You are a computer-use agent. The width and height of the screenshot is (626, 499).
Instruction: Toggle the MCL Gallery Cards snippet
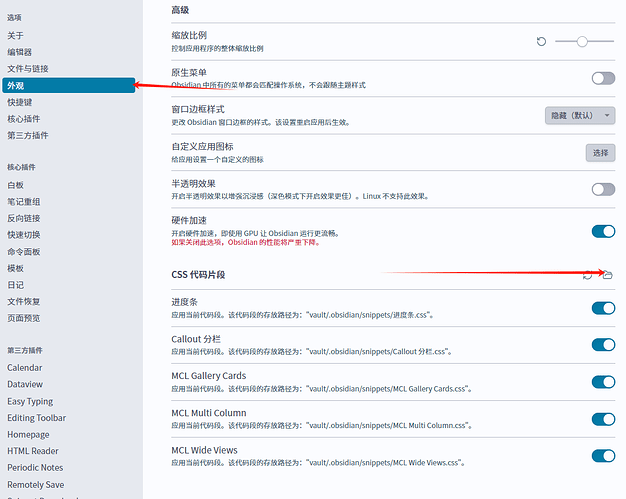[x=603, y=382]
